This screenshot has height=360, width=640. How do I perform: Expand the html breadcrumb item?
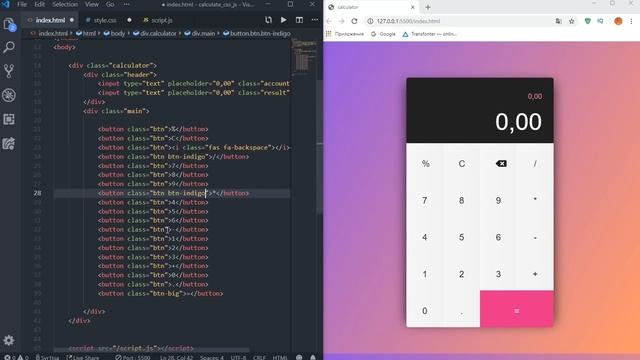[86, 33]
